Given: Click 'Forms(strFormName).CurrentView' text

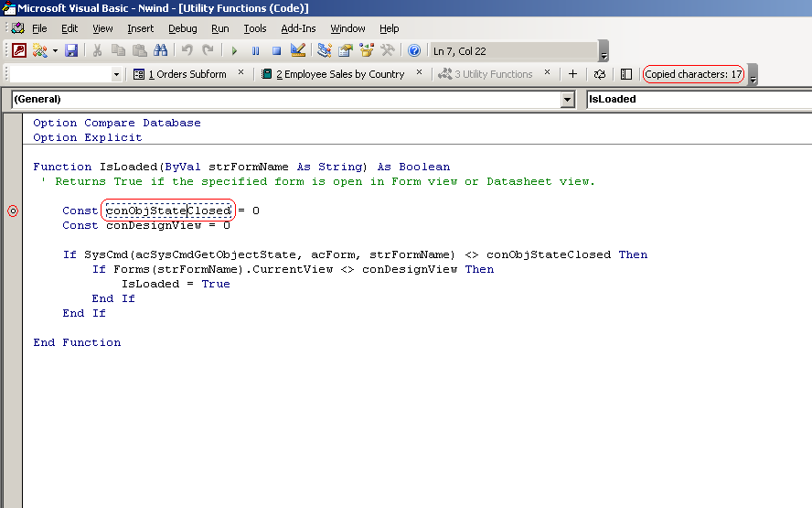Looking at the screenshot, I should tap(223, 269).
